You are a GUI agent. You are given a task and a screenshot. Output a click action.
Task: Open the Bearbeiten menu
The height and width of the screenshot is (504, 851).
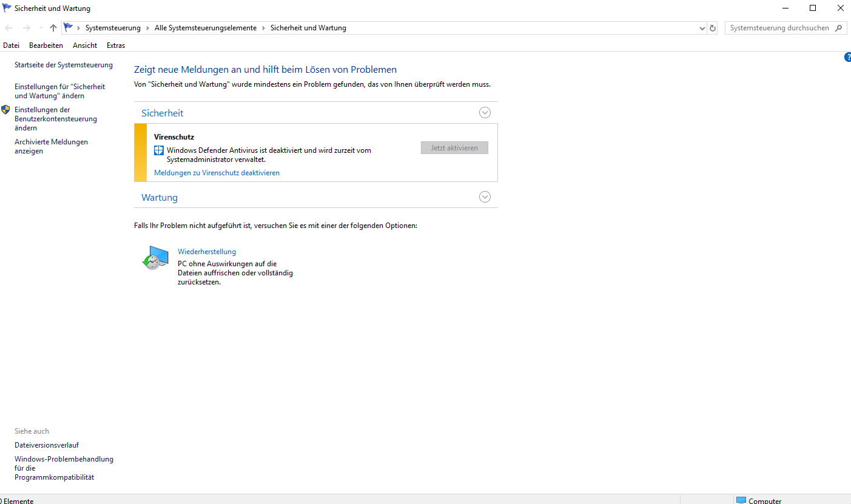(46, 45)
